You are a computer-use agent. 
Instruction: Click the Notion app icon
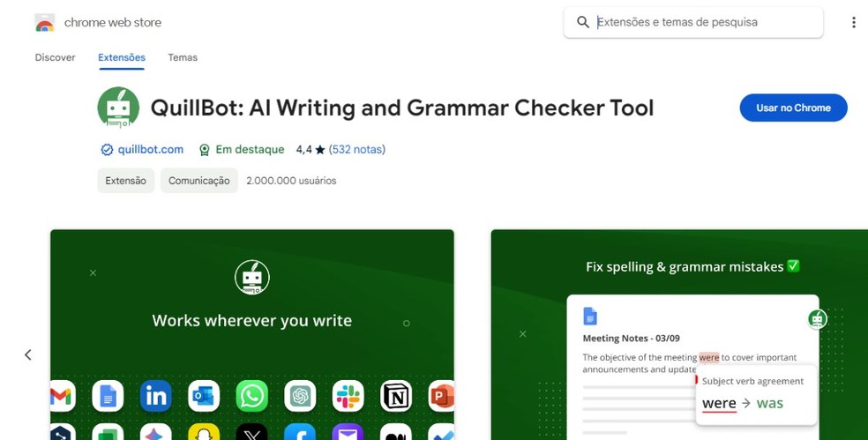(396, 396)
